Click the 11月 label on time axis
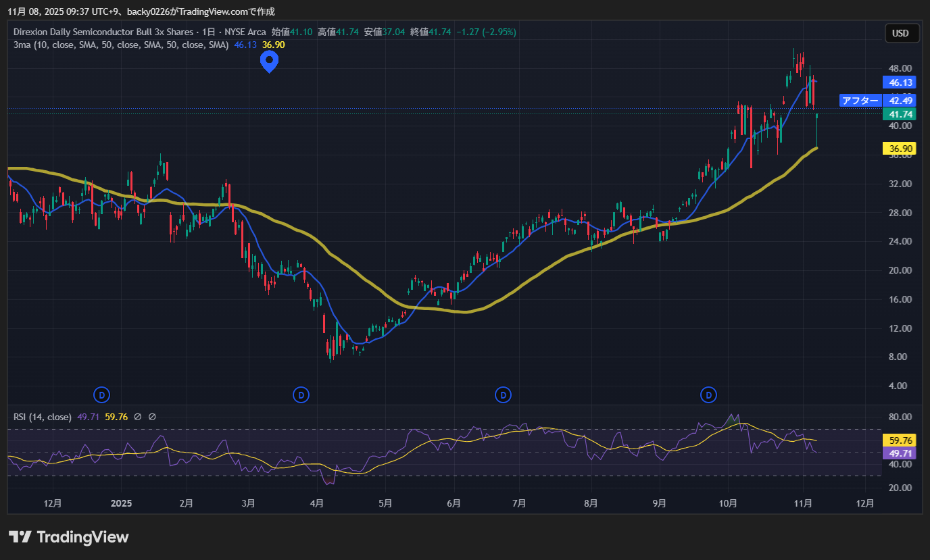Viewport: 930px width, 560px height. point(803,503)
